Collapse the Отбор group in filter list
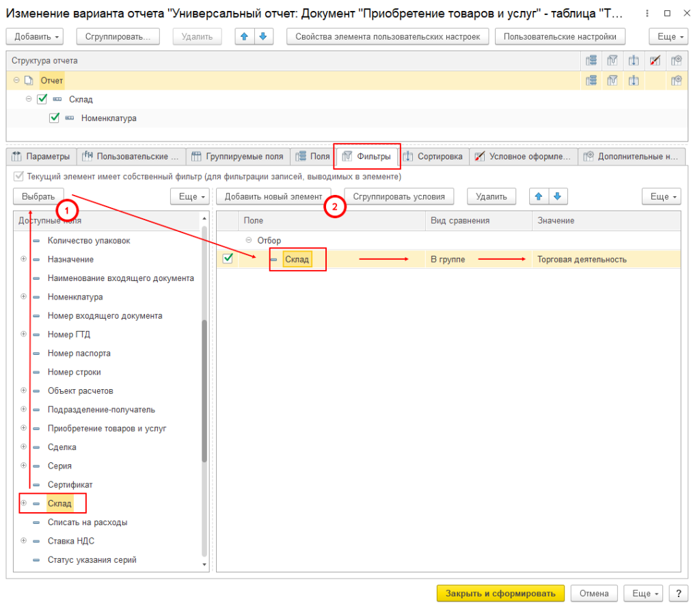Screen dimensions: 700x610 point(249,241)
